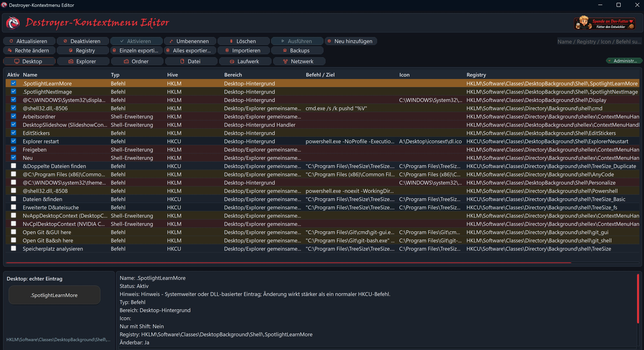
Task: Click the prohibit icon on the Deaktivieren button
Action: (65, 41)
